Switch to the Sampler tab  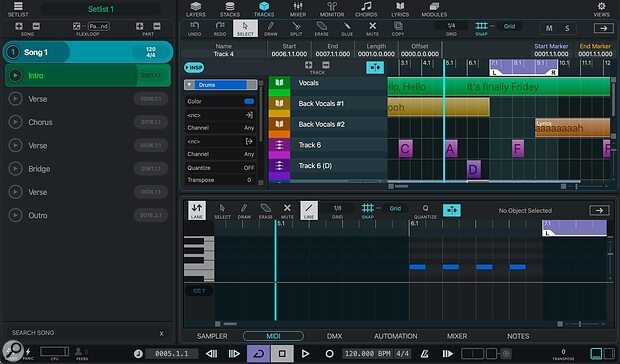(212, 336)
